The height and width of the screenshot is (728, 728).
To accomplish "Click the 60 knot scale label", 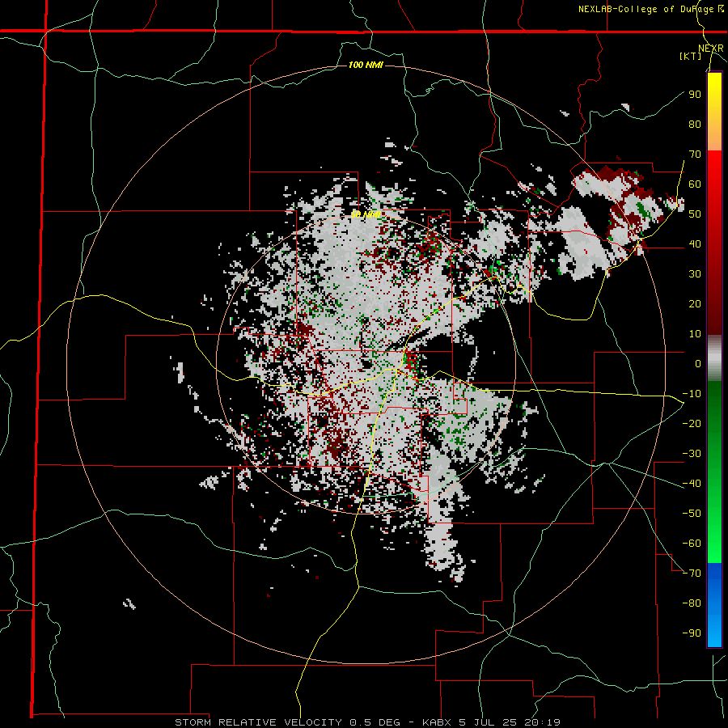I will 695,184.
